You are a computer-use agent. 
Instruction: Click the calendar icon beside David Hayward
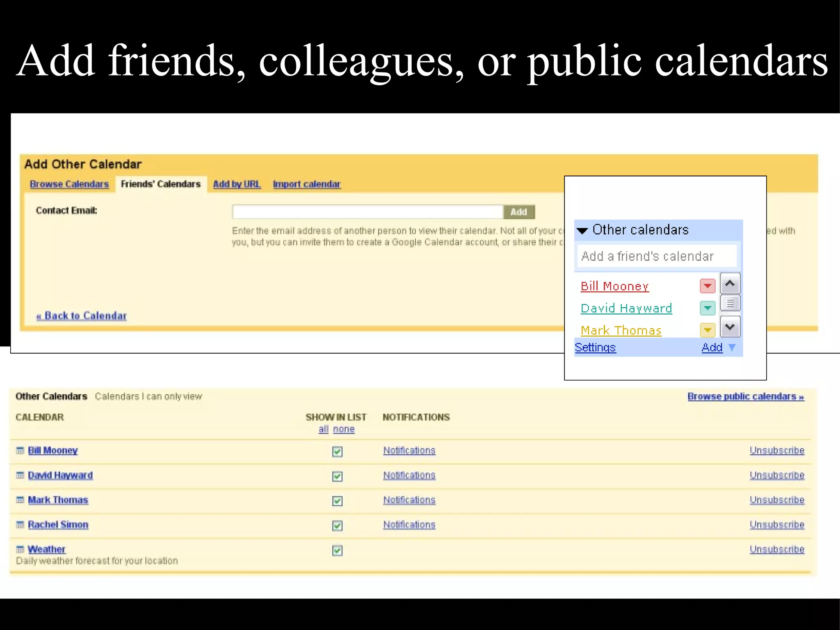click(20, 475)
